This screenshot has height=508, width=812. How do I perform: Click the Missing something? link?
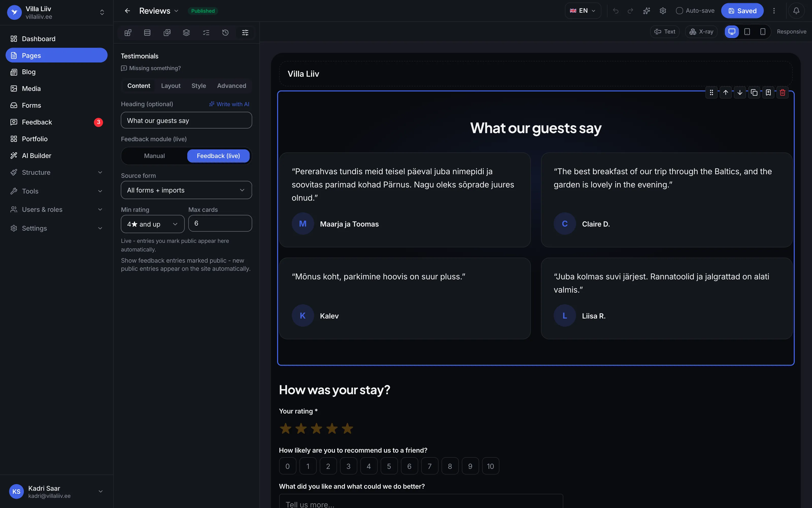[151, 68]
